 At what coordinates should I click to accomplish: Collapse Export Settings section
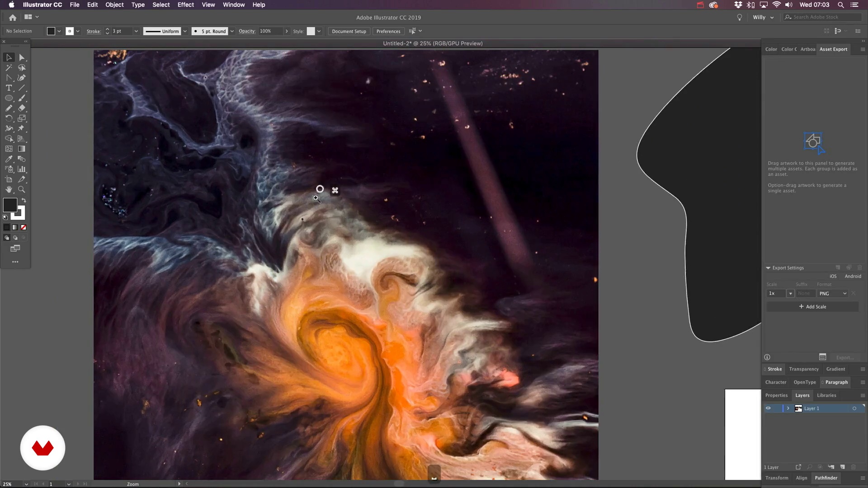pyautogui.click(x=768, y=268)
